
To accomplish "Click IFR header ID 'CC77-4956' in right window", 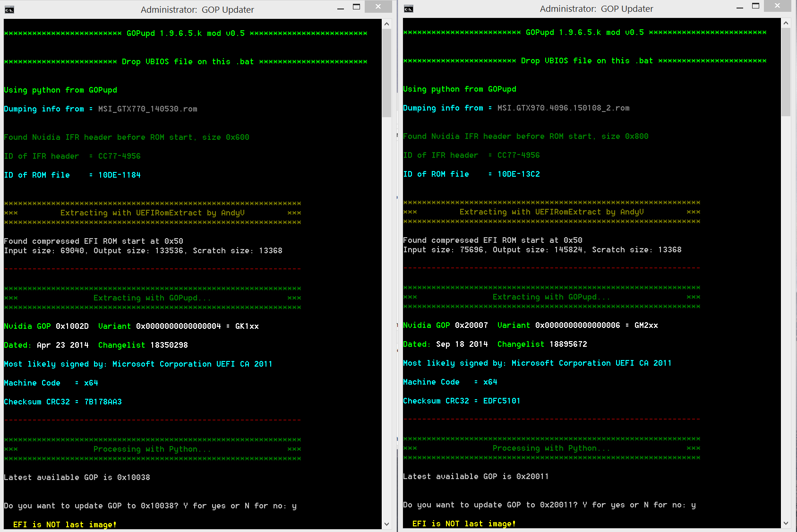I will click(x=519, y=155).
